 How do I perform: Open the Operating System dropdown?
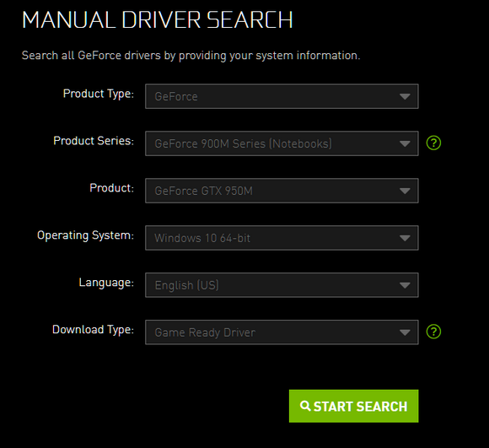pos(282,238)
